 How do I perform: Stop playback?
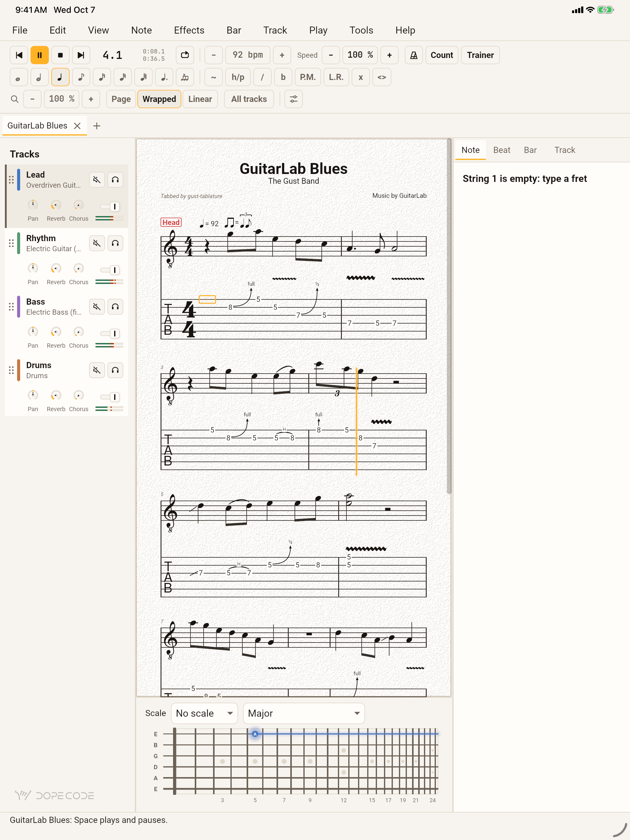pos(60,55)
